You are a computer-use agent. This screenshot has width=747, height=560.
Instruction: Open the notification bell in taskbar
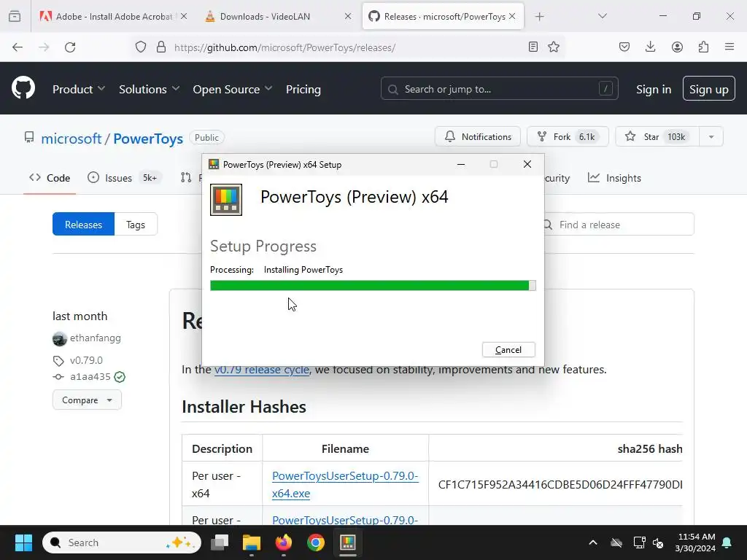(727, 542)
